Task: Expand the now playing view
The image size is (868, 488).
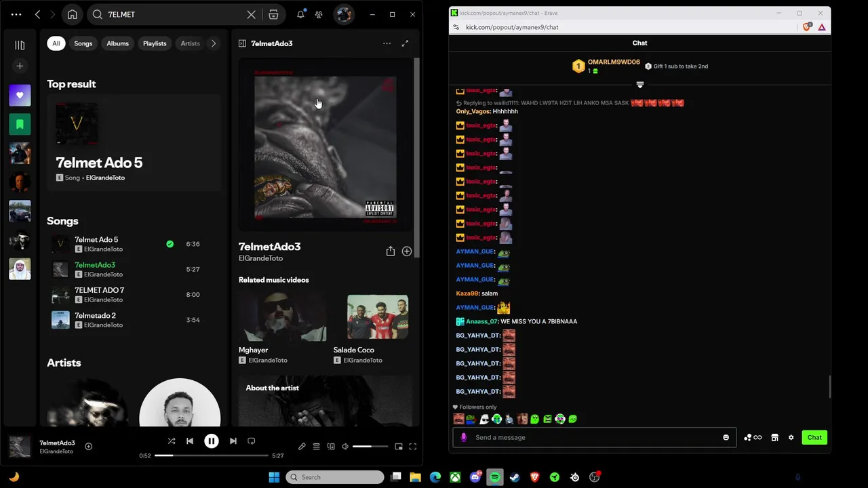Action: click(x=405, y=43)
